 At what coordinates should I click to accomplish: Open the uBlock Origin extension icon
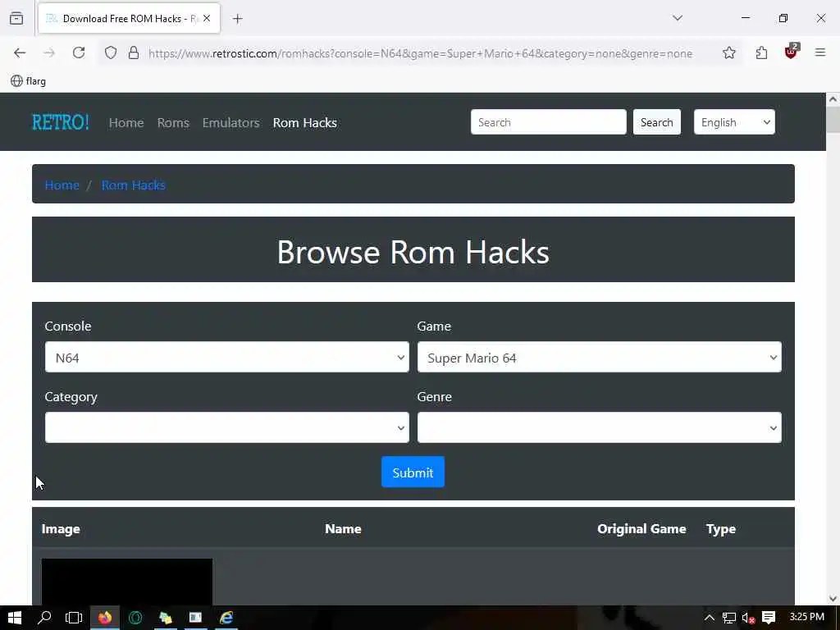point(792,52)
